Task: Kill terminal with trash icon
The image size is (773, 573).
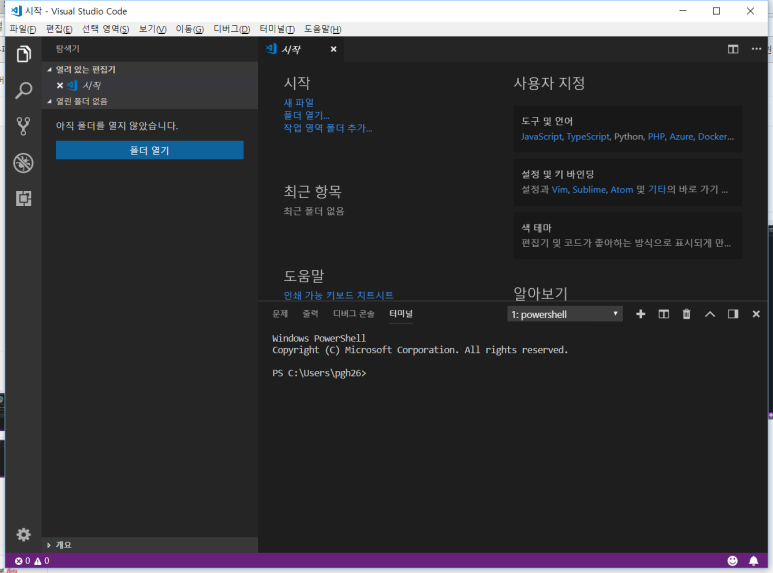Action: point(686,314)
